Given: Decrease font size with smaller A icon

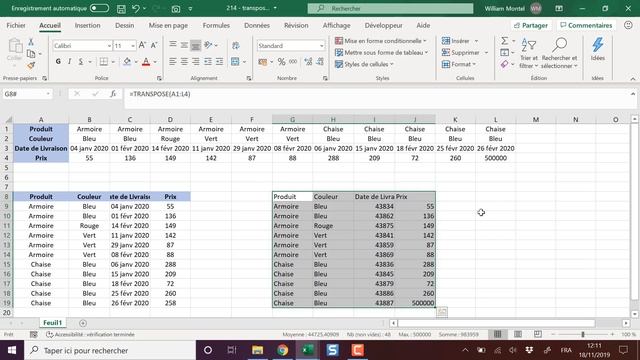Looking at the screenshot, I should tap(154, 45).
